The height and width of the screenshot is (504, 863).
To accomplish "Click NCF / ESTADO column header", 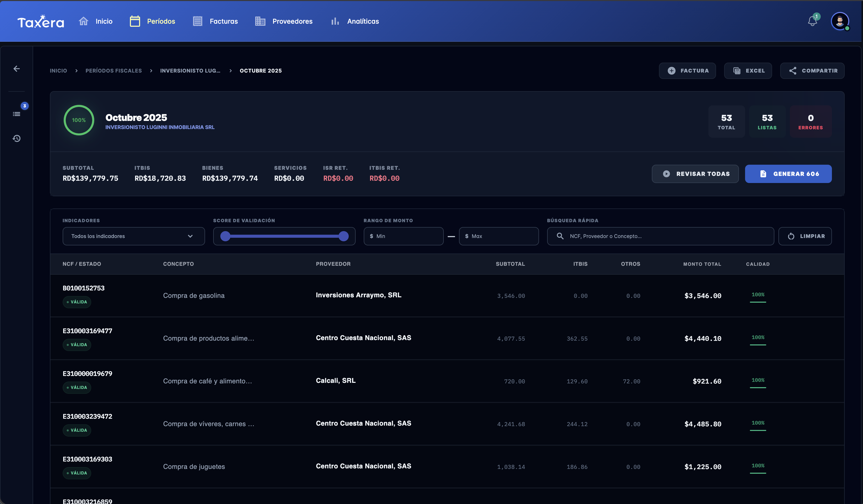I will 82,264.
